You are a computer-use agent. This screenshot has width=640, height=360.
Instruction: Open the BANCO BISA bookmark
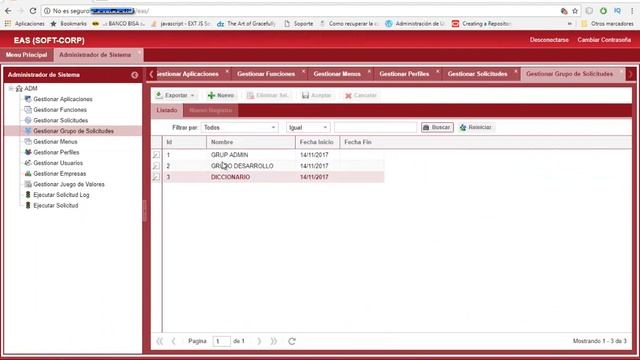(119, 24)
